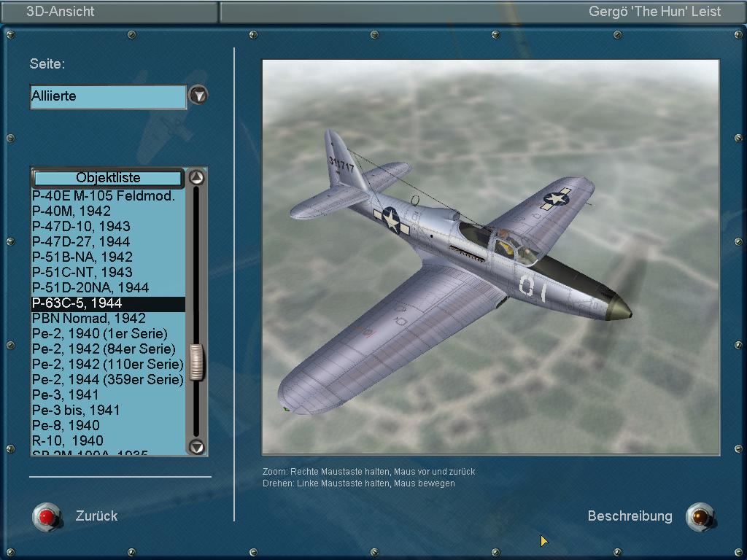
Task: Click the Objektliste scrollbar thumb
Action: 196,362
